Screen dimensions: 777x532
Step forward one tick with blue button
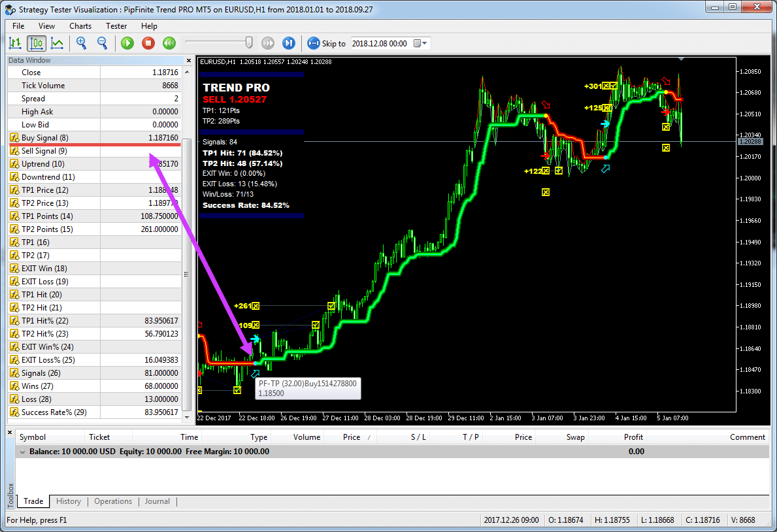click(288, 43)
